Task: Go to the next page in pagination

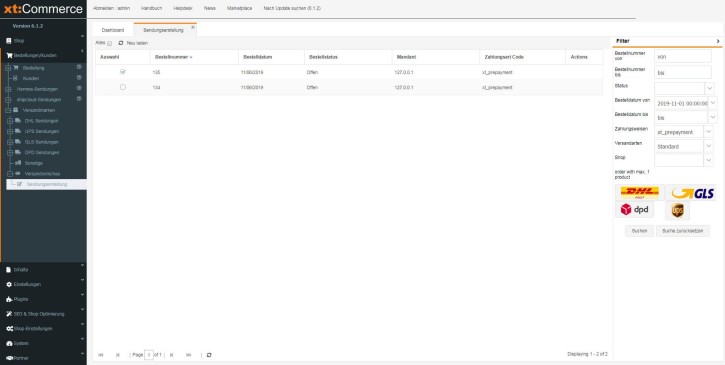Action: (x=172, y=355)
